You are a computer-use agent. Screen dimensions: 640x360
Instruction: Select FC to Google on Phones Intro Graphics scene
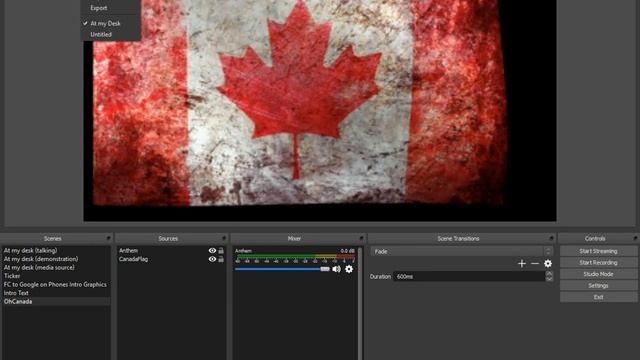point(56,284)
